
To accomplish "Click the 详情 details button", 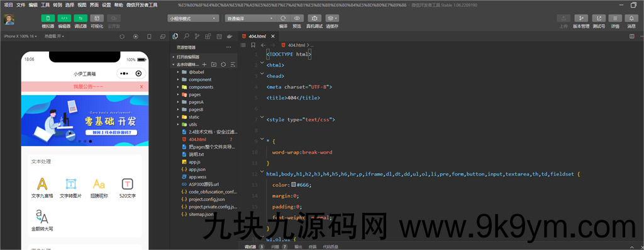I will pos(615,18).
